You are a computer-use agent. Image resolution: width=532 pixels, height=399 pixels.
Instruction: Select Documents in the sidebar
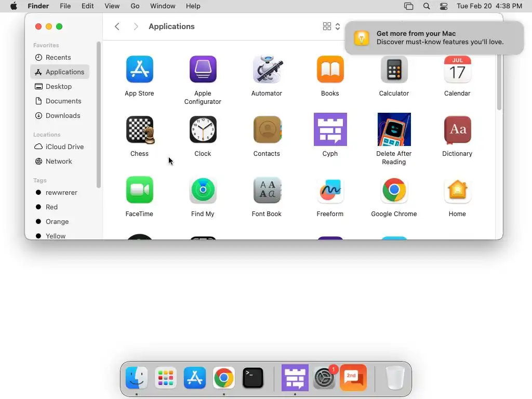pyautogui.click(x=60, y=101)
